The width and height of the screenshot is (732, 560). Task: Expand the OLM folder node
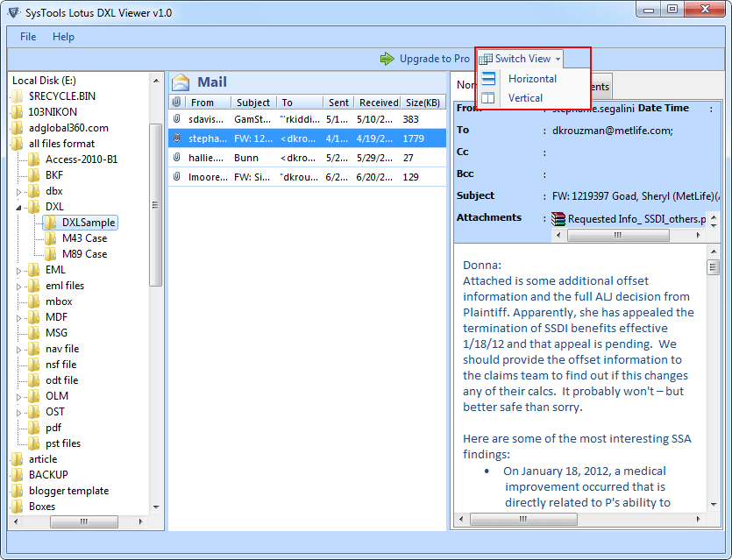tap(18, 397)
